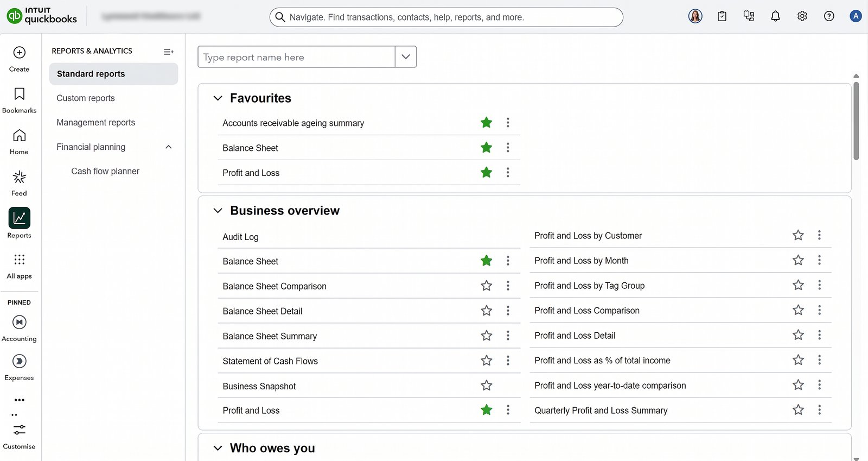
Task: Open Customise sidebar settings
Action: [20, 437]
